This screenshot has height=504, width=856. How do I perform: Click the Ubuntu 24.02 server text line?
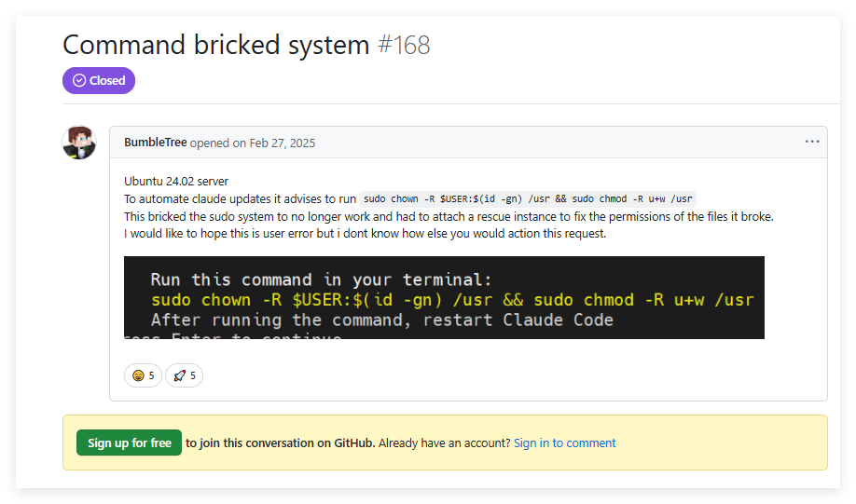click(x=176, y=181)
